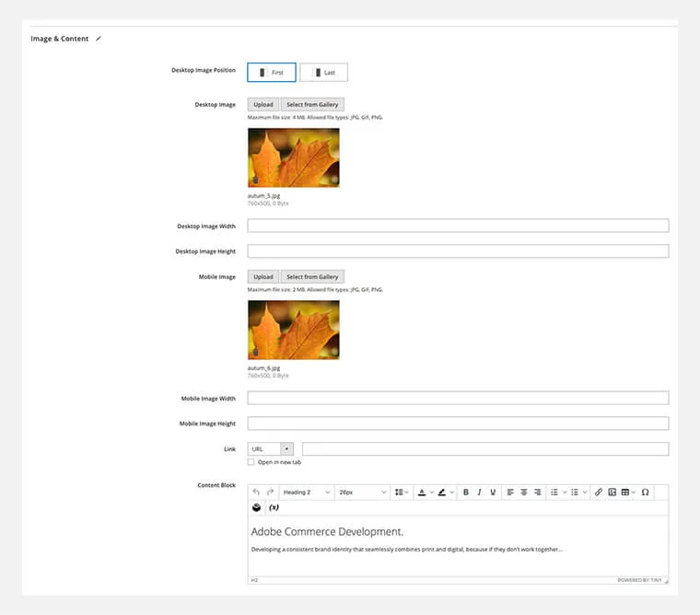Click the link URL text field
The image size is (700, 615).
[485, 448]
